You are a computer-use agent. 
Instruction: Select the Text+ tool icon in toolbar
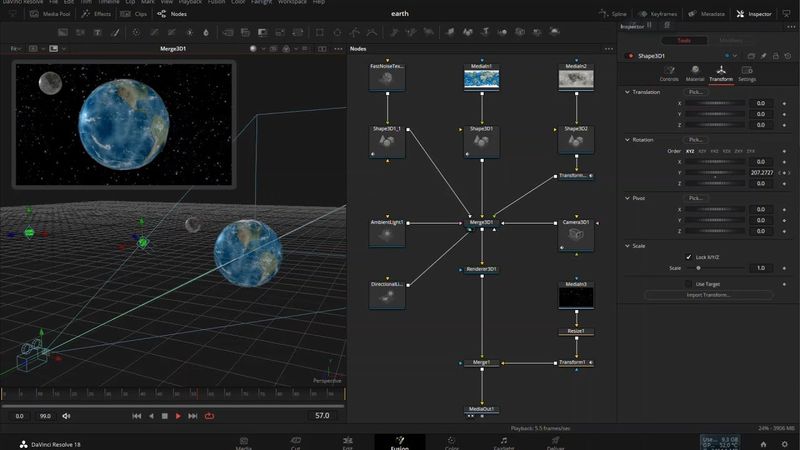(97, 32)
